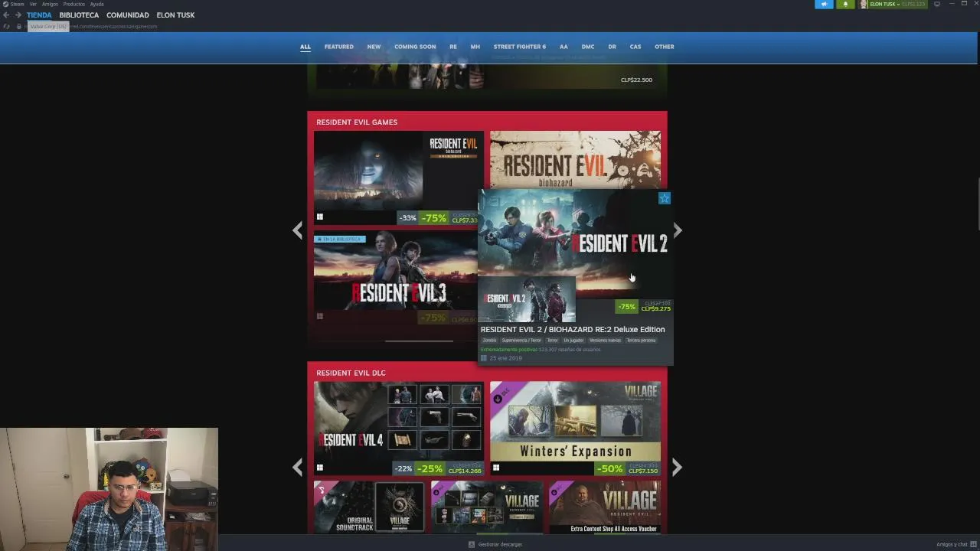Open Village Extra Content Shop All Access Voucher
The height and width of the screenshot is (551, 980).
(606, 507)
